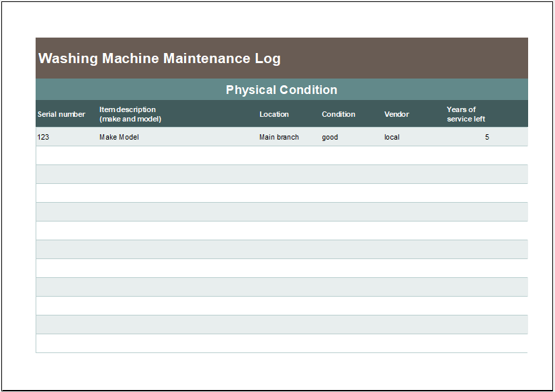The width and height of the screenshot is (555, 392).
Task: Select the 'Serial number' column header
Action: point(61,114)
